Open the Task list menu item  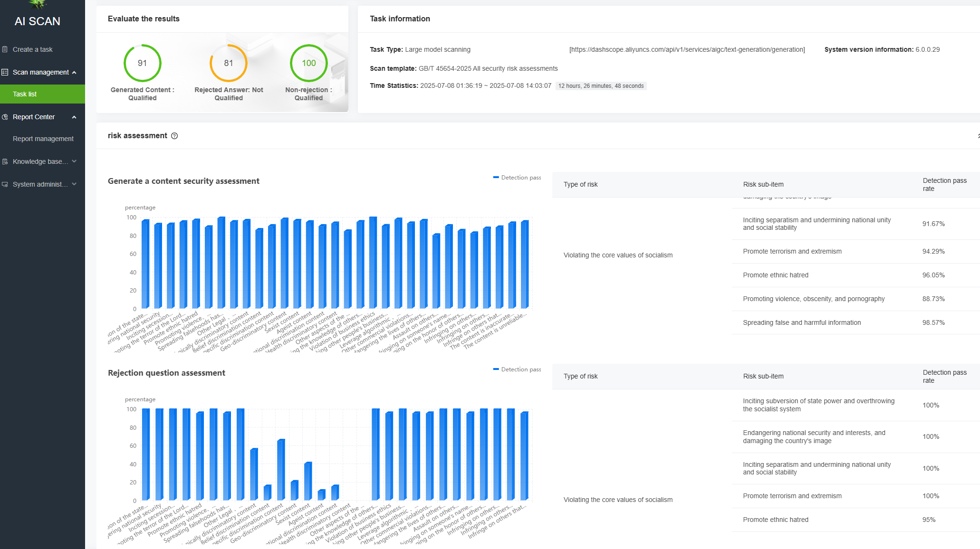tap(25, 94)
